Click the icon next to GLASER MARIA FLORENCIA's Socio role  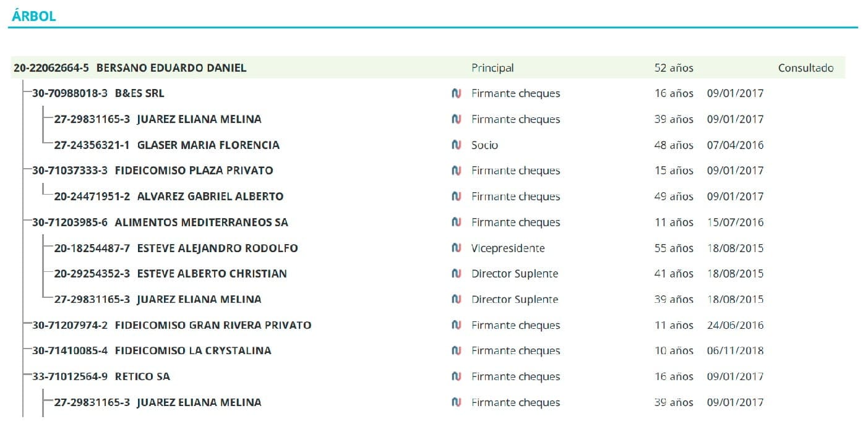(x=456, y=145)
